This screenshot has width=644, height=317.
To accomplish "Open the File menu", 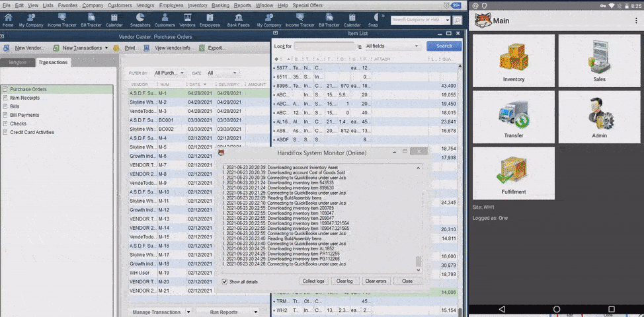I will [7, 5].
